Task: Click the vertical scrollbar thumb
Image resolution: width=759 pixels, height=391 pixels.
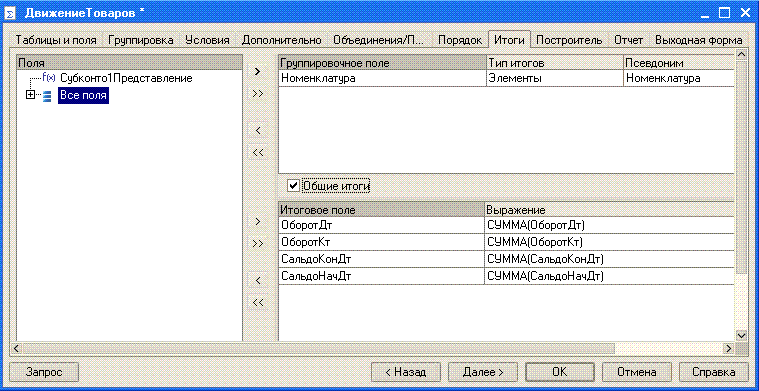Action: [741, 166]
